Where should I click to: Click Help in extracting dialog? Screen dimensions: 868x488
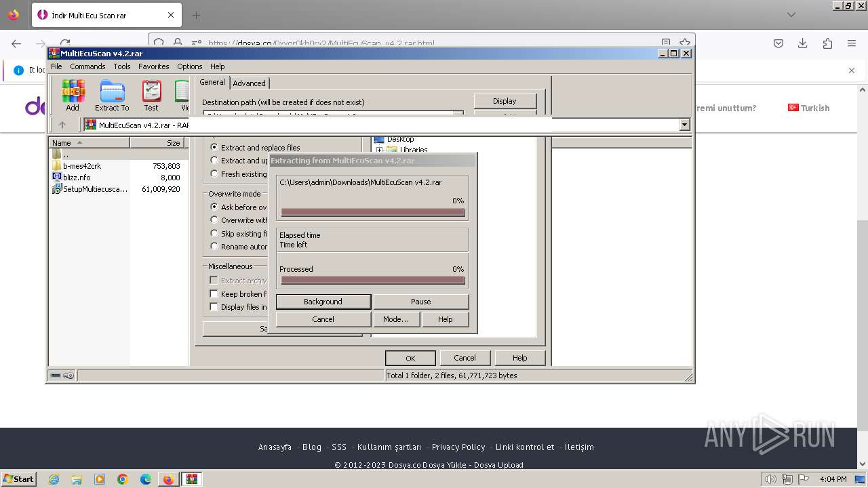445,319
